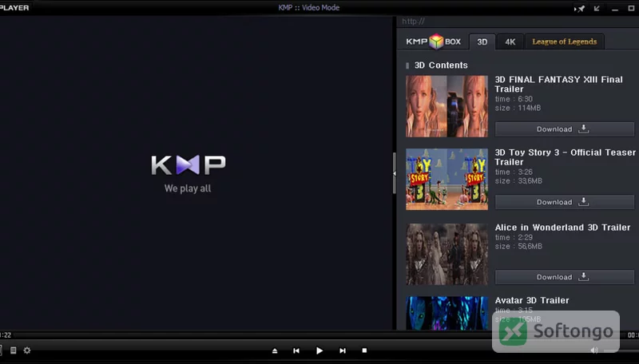Click the 'We play all' slogan
Viewport: 639px width, 364px height.
[x=188, y=188]
